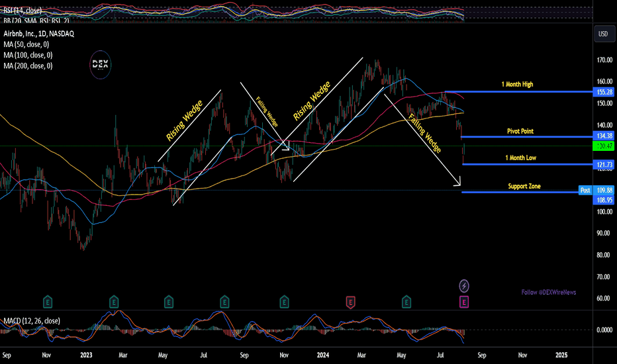Click earnings marker near May 2023
Image resolution: width=617 pixels, height=364 pixels.
(x=168, y=302)
